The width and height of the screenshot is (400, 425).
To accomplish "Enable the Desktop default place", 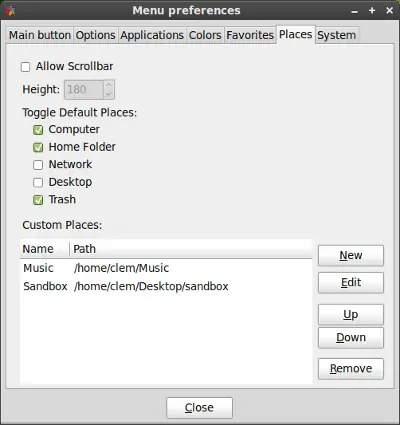I will (38, 182).
